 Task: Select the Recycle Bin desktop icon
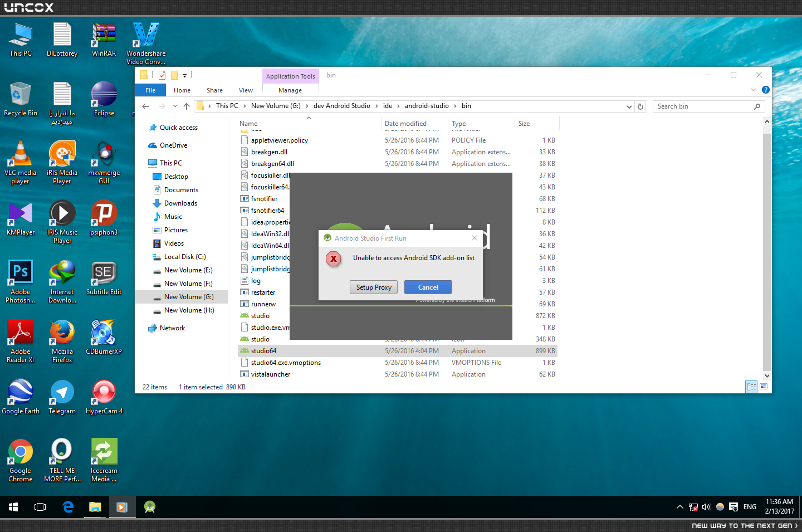coord(21,99)
